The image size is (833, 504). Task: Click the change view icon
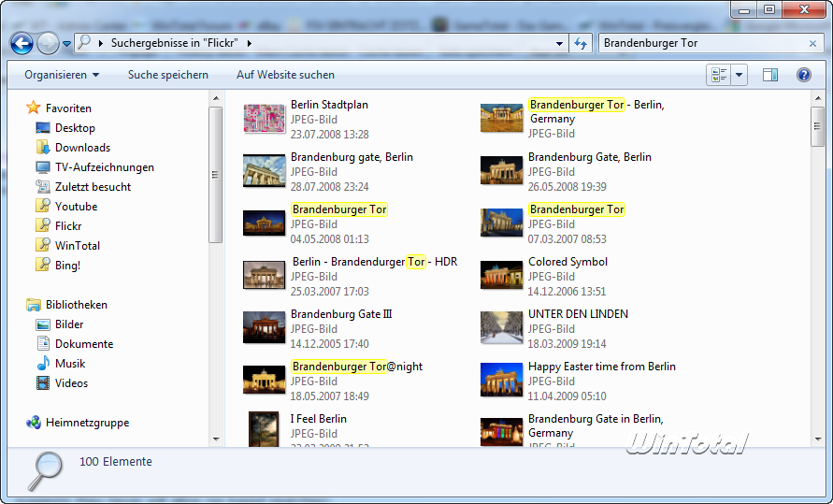pyautogui.click(x=719, y=75)
